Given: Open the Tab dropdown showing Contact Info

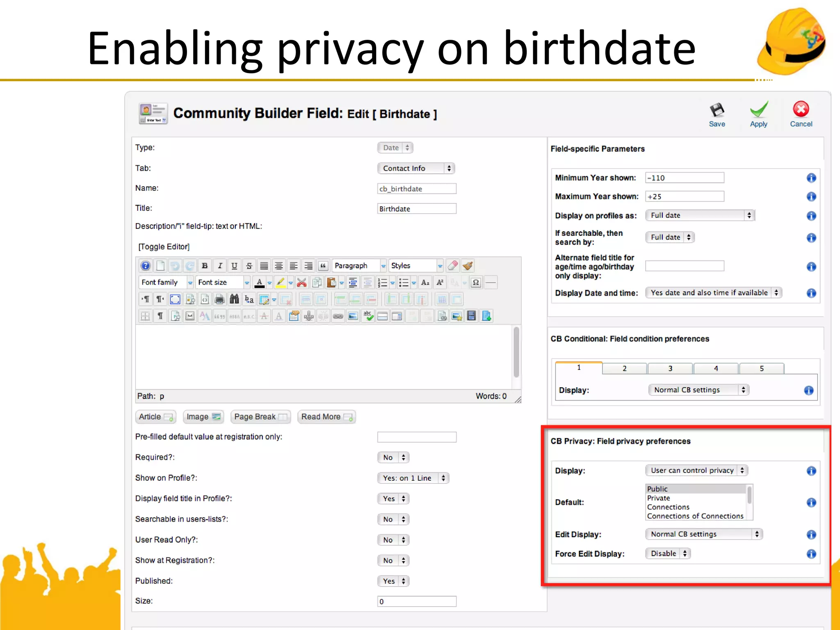Looking at the screenshot, I should pos(416,168).
